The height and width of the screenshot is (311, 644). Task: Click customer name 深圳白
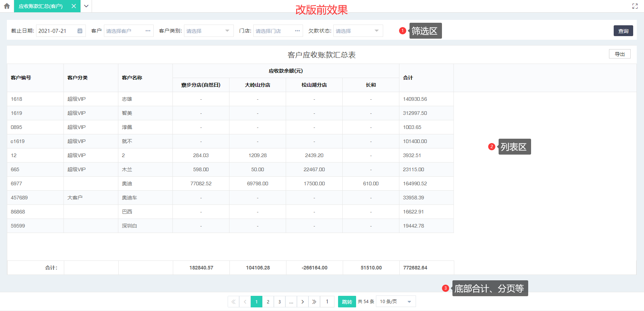(x=130, y=226)
